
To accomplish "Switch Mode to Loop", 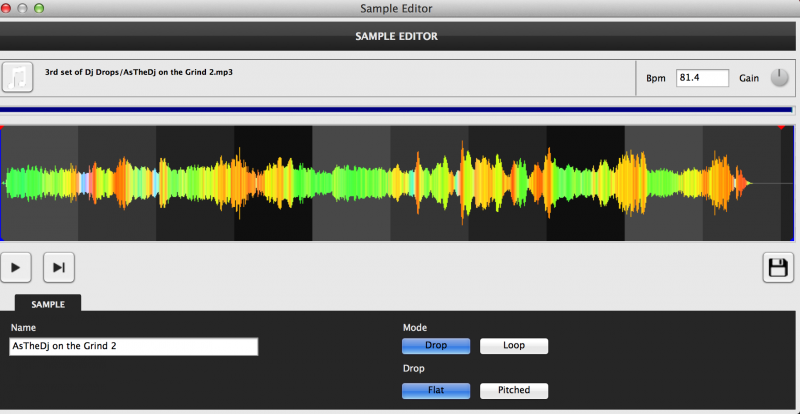I will coord(514,346).
